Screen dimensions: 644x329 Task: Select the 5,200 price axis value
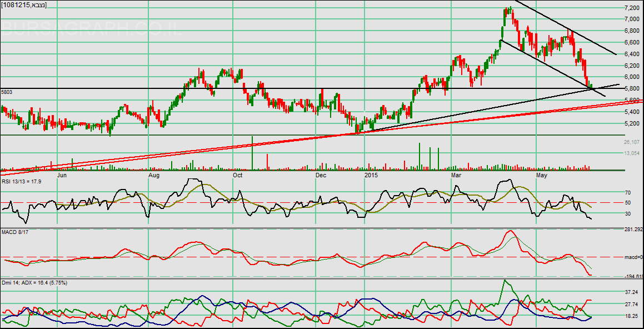tap(632, 123)
